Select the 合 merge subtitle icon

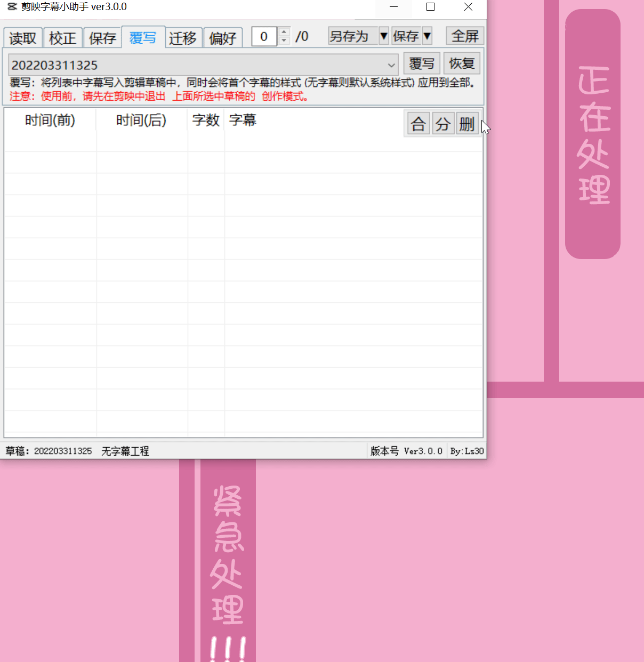coord(417,123)
